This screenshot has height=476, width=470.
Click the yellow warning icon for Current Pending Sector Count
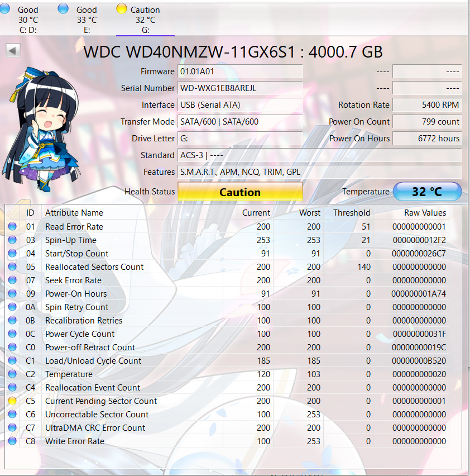[x=12, y=401]
